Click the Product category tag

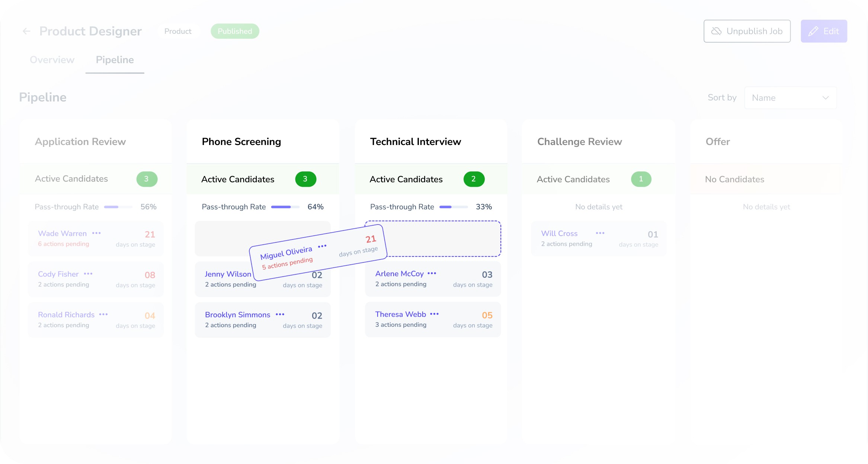point(178,31)
